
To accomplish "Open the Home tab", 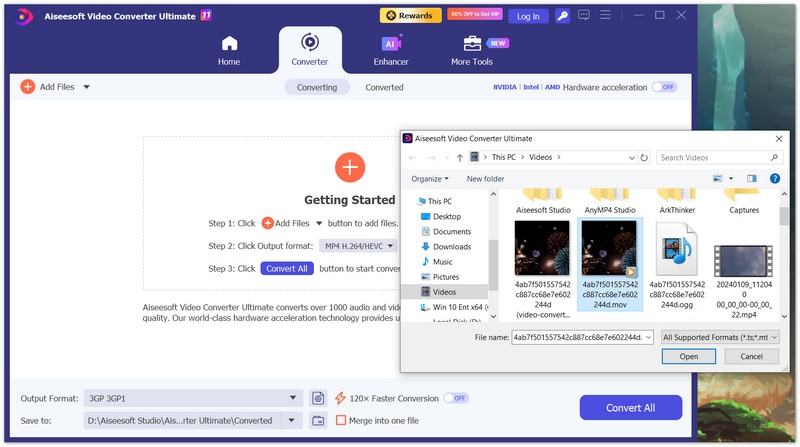I will (229, 51).
